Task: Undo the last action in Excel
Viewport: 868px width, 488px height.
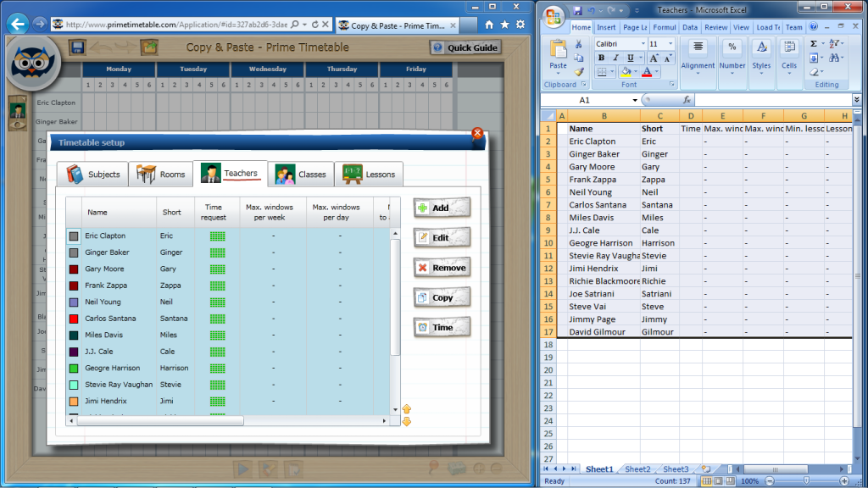Action: pyautogui.click(x=591, y=10)
